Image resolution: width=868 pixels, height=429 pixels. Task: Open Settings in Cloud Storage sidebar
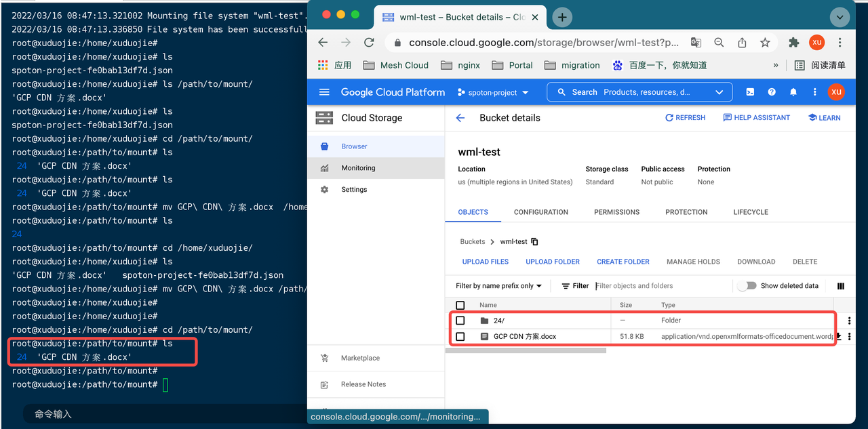point(376,190)
